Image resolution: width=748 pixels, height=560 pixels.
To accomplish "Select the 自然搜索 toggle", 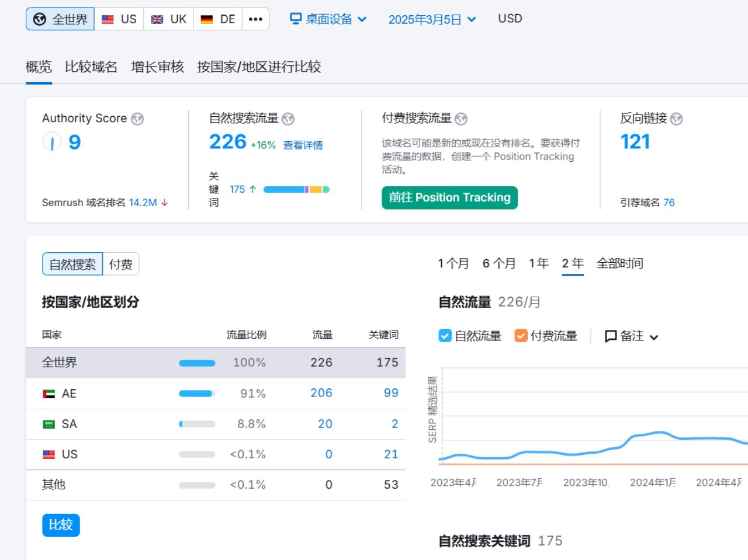I will coord(72,264).
